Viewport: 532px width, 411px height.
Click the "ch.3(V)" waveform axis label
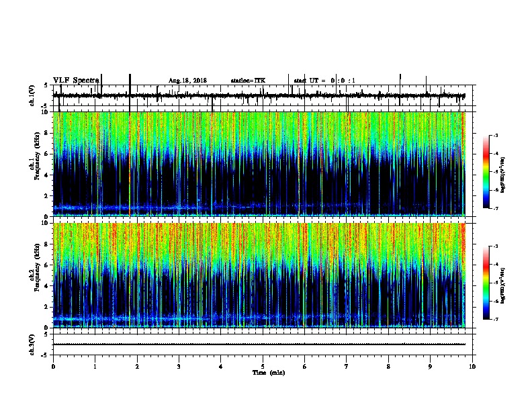coord(32,345)
